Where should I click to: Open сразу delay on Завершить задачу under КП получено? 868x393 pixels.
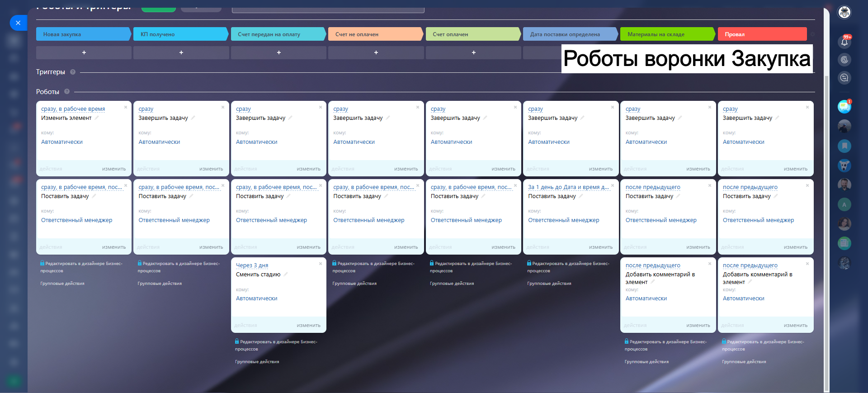146,109
